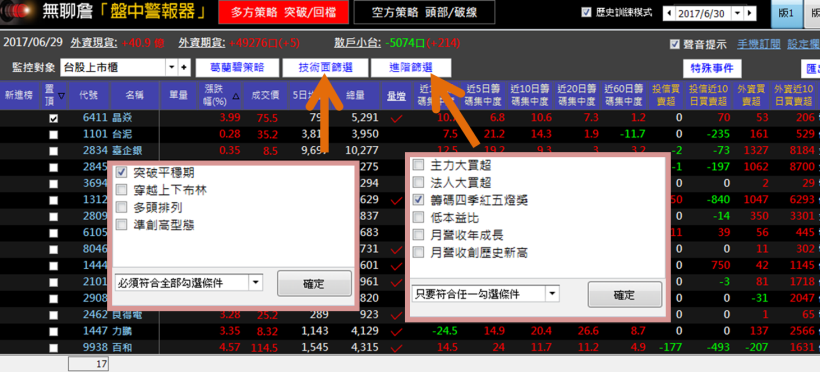Click the 外資期貨 label link
This screenshot has height=372, width=820.
pos(201,43)
